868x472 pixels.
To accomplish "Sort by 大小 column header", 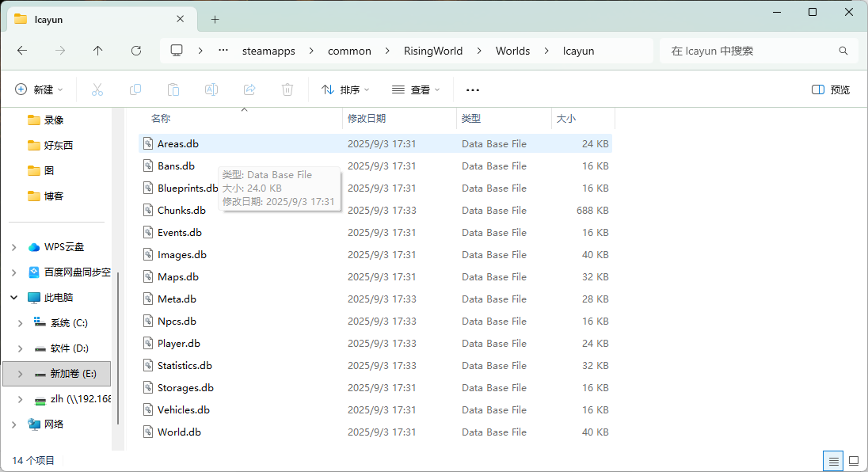I will pyautogui.click(x=583, y=119).
